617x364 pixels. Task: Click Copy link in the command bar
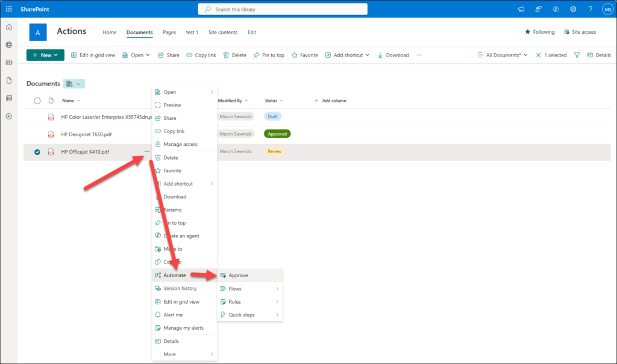click(201, 55)
